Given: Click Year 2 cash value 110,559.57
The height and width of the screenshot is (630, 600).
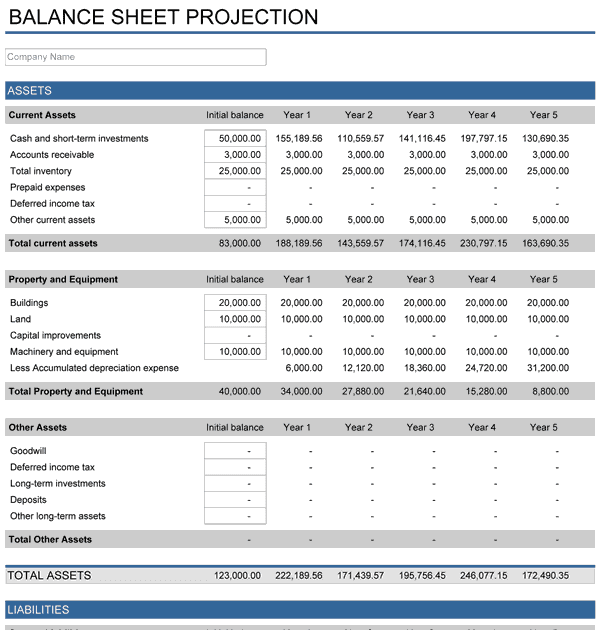Looking at the screenshot, I should pos(360,139).
